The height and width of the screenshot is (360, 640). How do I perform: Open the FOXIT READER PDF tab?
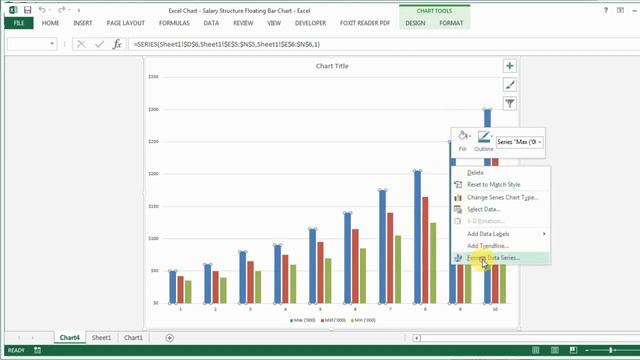click(365, 23)
